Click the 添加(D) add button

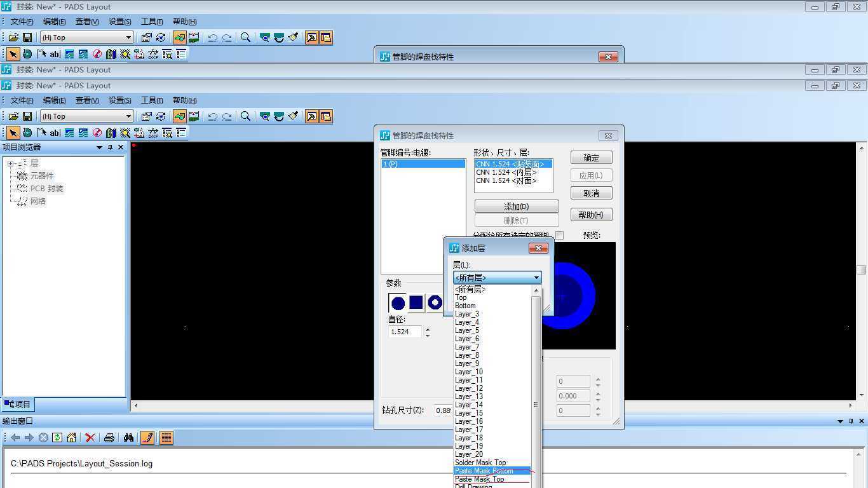coord(517,207)
